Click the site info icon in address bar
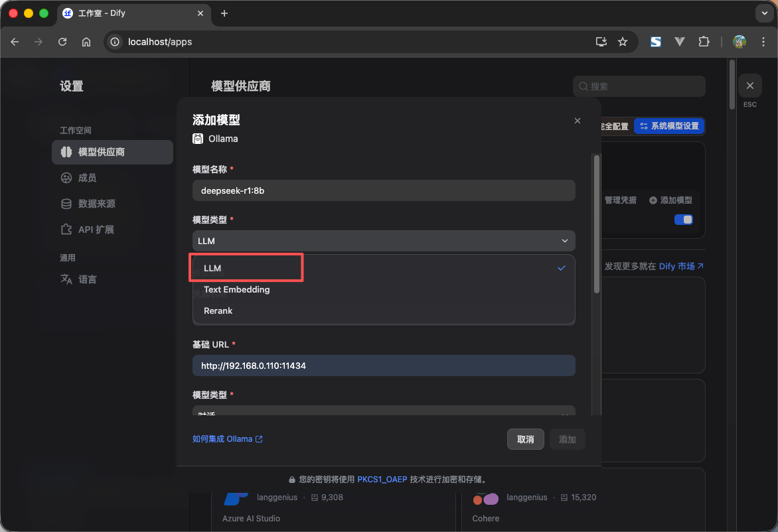Screen dimensions: 778x532 pos(115,42)
